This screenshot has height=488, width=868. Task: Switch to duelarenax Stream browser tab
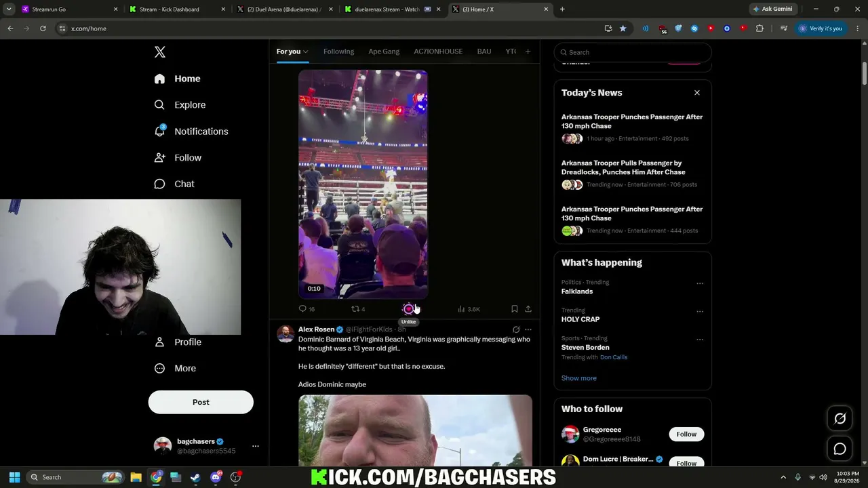(393, 9)
